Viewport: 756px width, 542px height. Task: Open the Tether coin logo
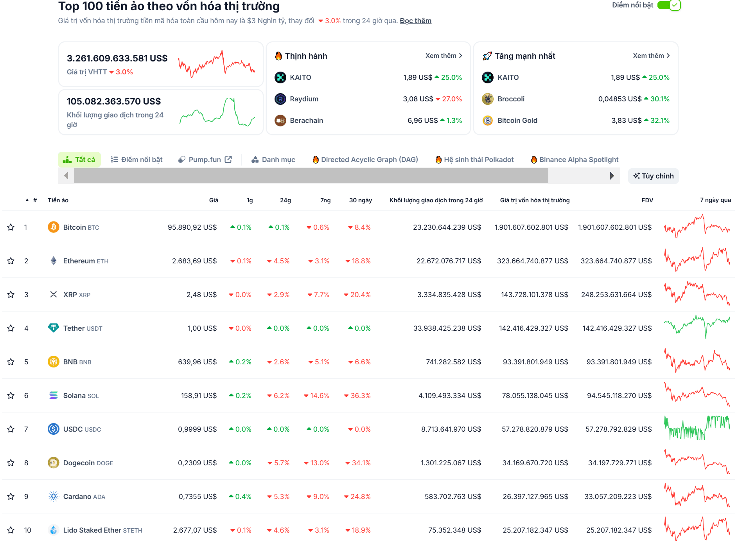click(54, 328)
